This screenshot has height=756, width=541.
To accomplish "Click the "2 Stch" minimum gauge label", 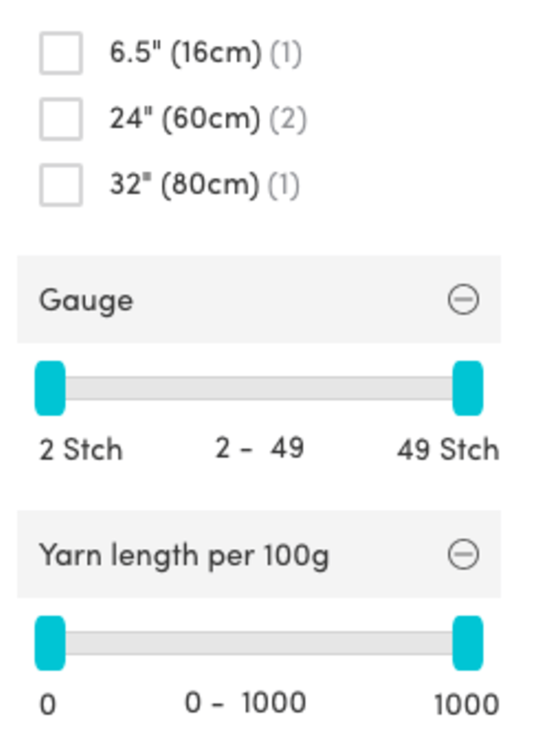I will 81,450.
